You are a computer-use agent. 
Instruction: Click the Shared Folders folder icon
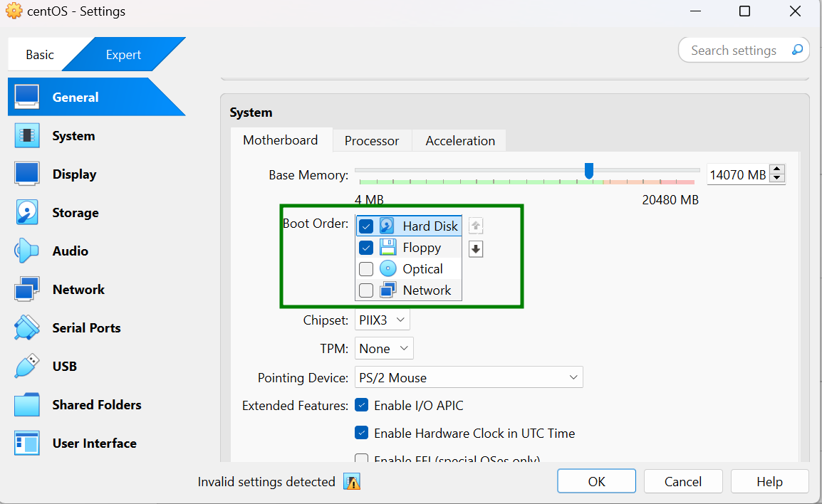(27, 405)
